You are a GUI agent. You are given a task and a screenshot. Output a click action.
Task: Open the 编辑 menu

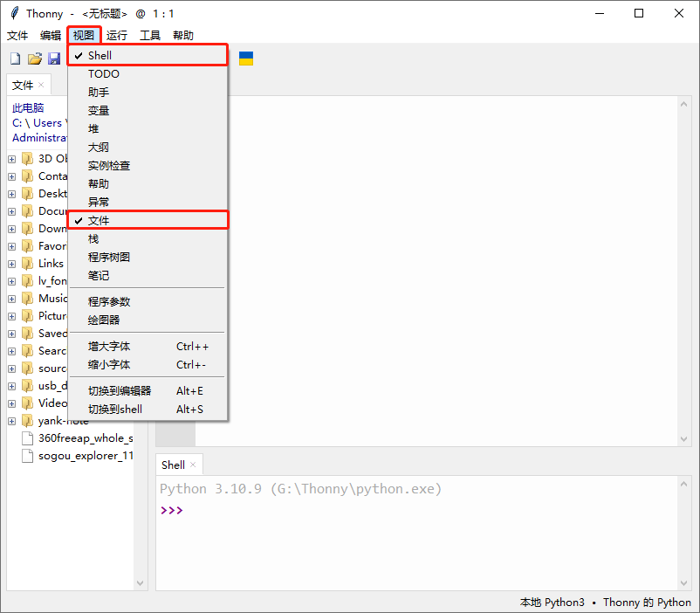(51, 35)
